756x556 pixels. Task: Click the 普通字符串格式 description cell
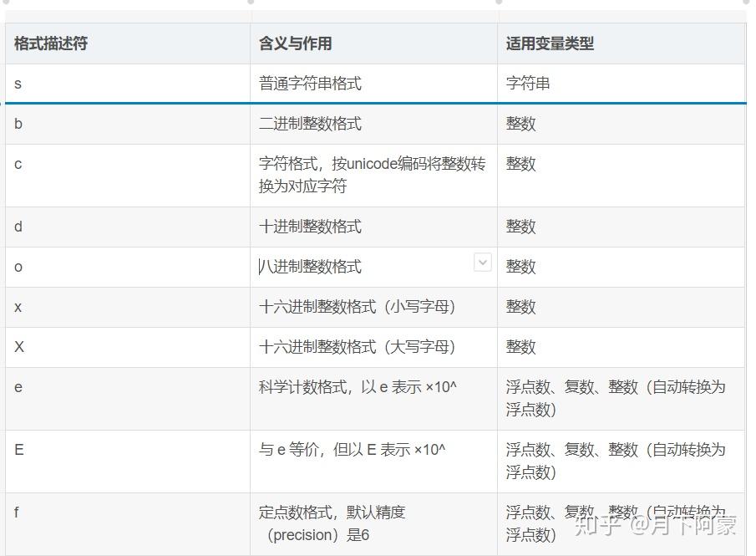pyautogui.click(x=309, y=84)
